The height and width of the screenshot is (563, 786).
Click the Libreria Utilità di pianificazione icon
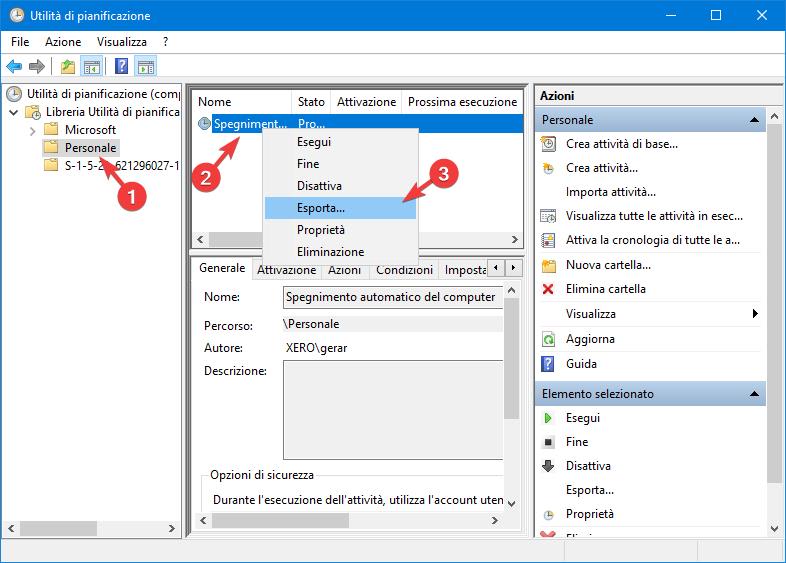click(33, 112)
